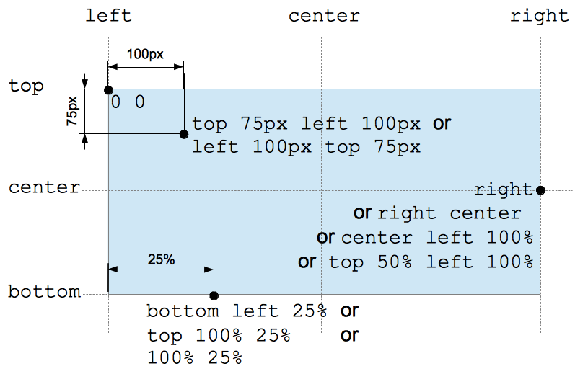Click the 'left' column heading label
The width and height of the screenshot is (588, 374).
coord(109,16)
